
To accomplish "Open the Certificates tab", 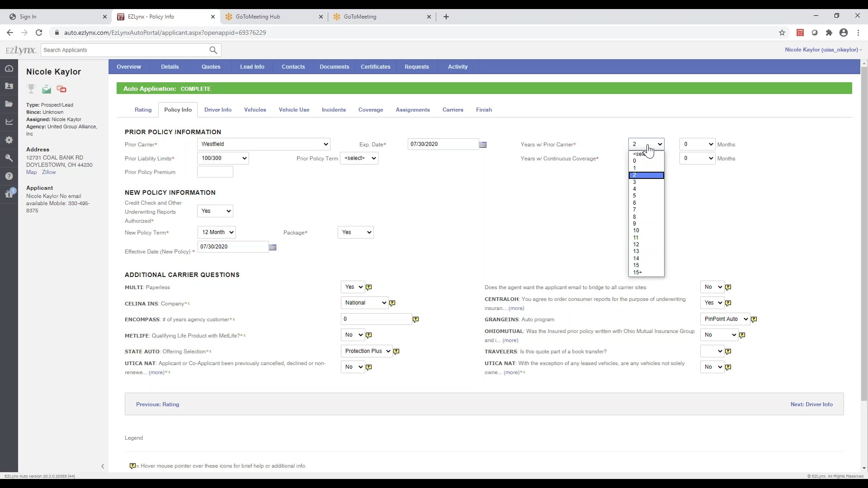I will (x=375, y=67).
